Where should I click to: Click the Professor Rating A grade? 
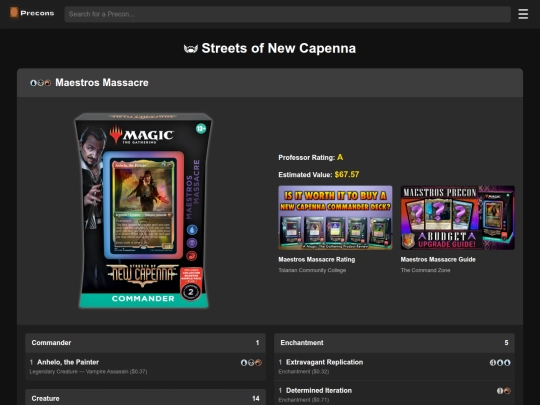click(x=340, y=157)
